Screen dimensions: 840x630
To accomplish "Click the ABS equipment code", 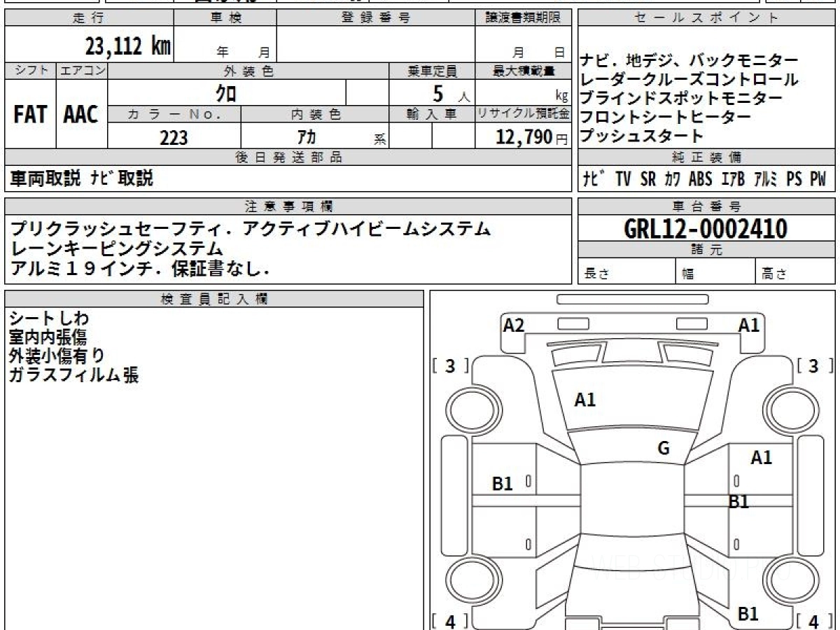I will click(x=700, y=178).
